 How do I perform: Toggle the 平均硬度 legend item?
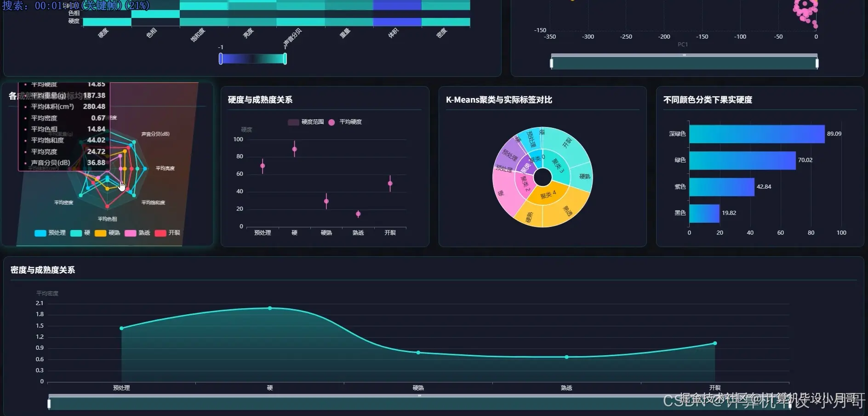tap(345, 122)
